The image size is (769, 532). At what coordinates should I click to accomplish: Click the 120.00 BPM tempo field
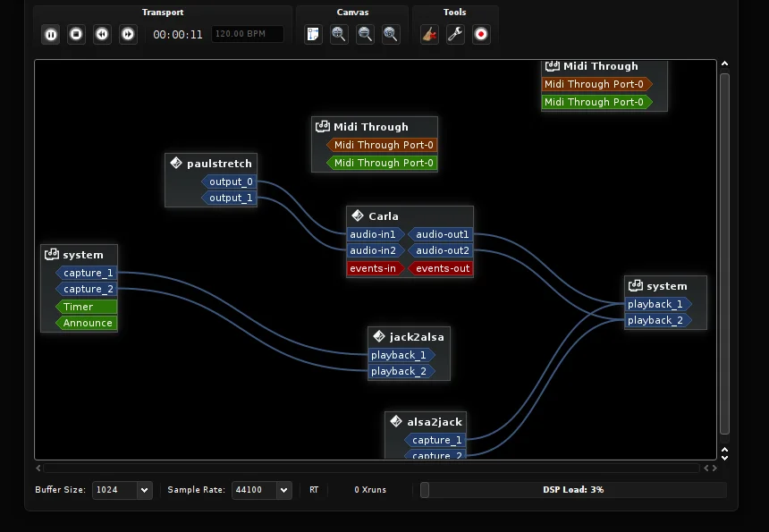click(x=247, y=34)
